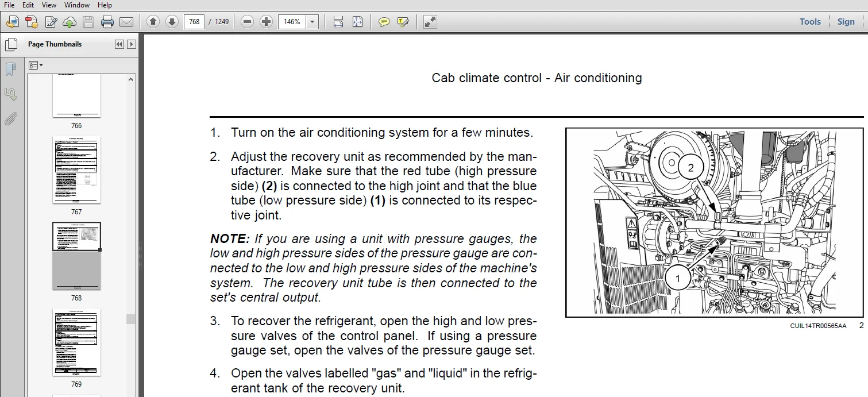
Task: Add a sticky note comment
Action: tap(384, 22)
